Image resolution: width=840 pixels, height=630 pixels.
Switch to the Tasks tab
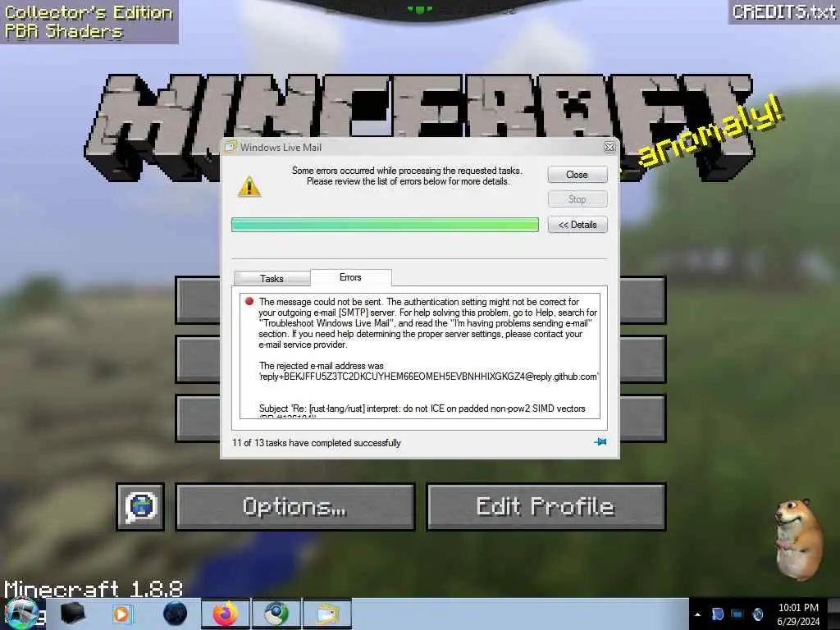point(272,279)
